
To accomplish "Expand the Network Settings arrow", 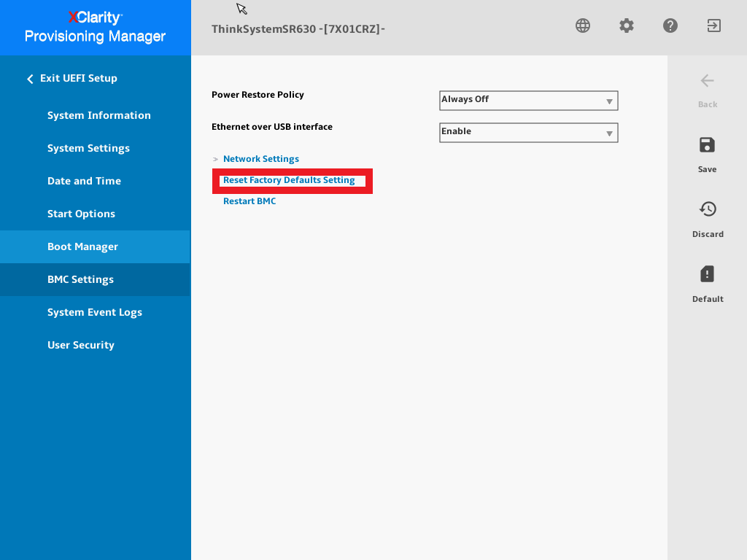I will [x=215, y=159].
